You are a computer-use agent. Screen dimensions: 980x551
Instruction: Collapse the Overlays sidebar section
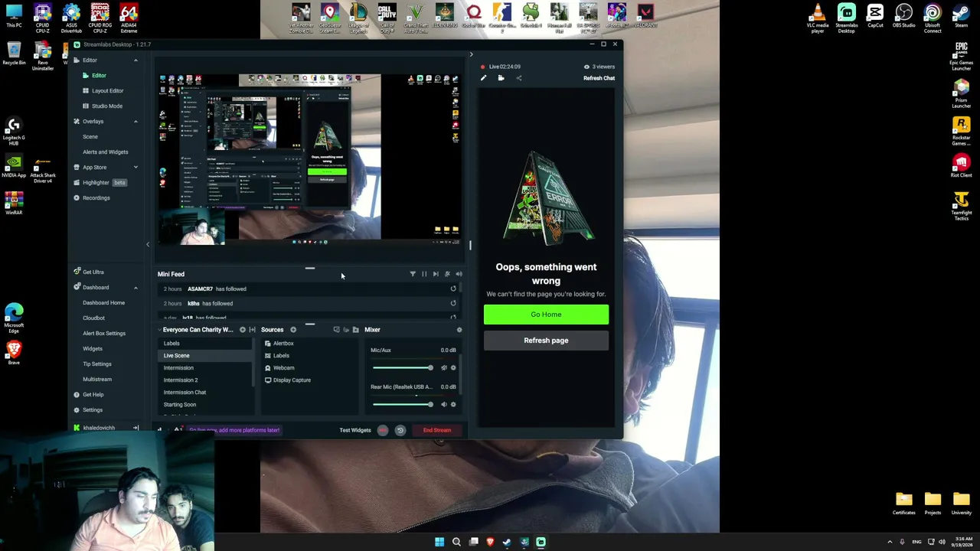pos(136,121)
